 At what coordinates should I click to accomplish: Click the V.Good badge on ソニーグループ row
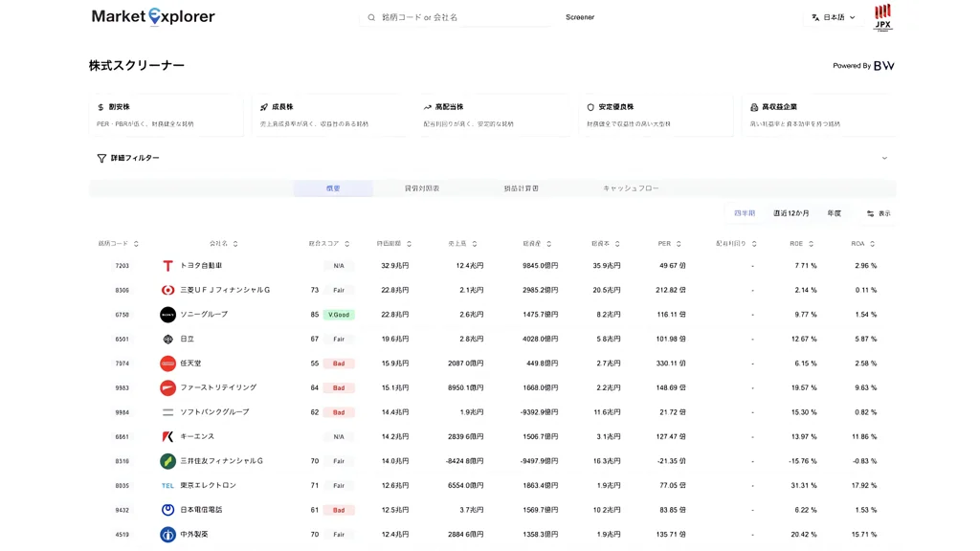click(339, 315)
